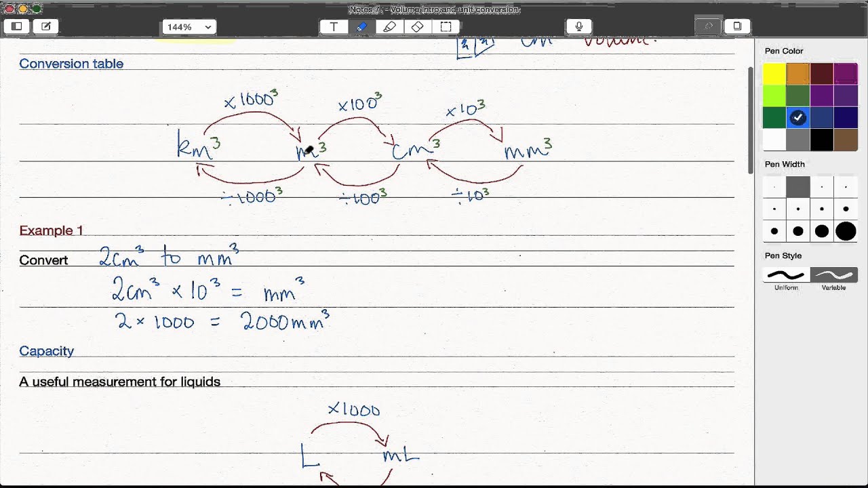The image size is (868, 488).
Task: Click the 'Capacity' heading text
Action: [46, 351]
